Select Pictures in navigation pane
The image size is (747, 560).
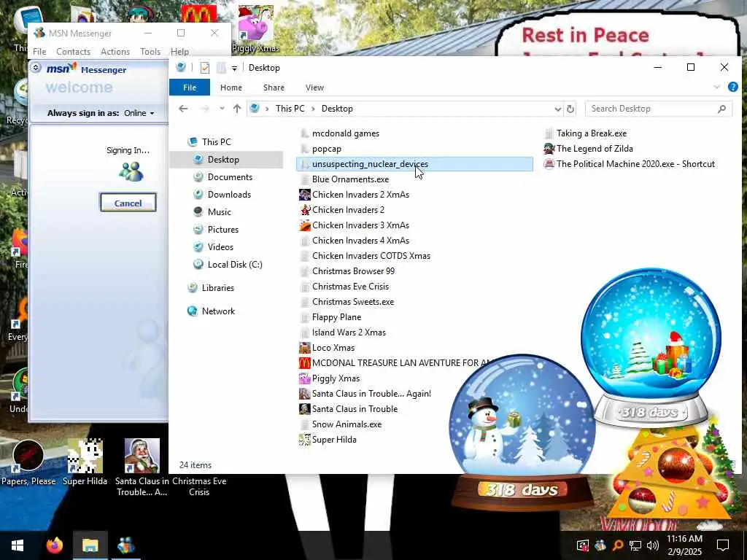coord(223,230)
